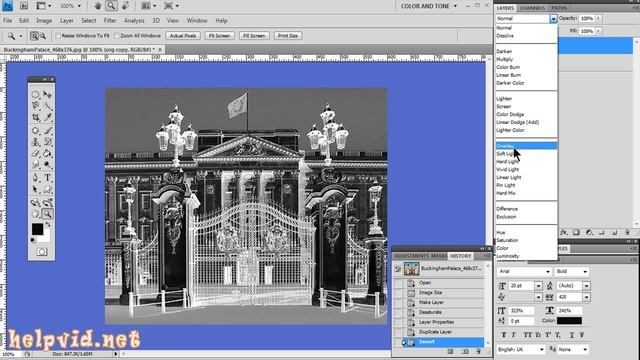Launch Bridge from the application bar
The image size is (640, 360).
tap(24, 6)
